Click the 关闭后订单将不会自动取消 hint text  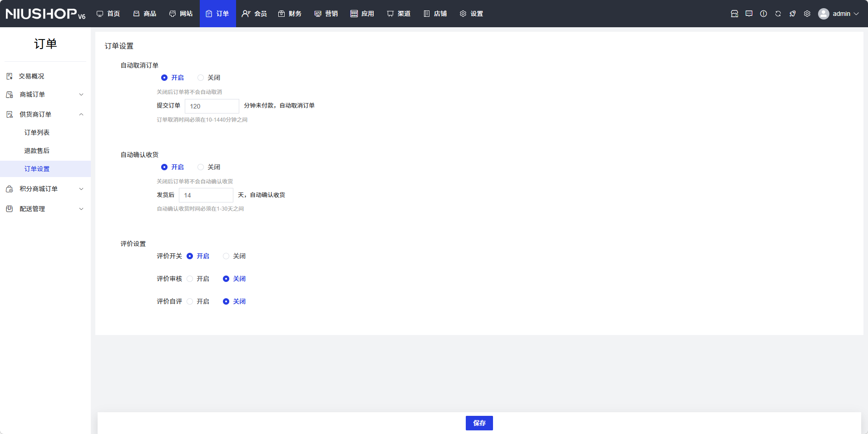click(x=189, y=92)
